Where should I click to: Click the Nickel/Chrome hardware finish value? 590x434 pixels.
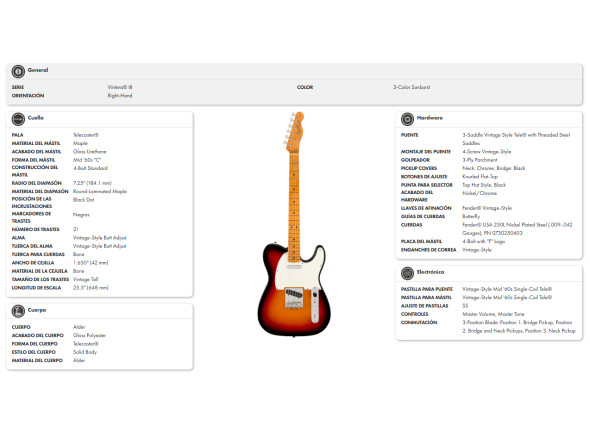[x=479, y=193]
